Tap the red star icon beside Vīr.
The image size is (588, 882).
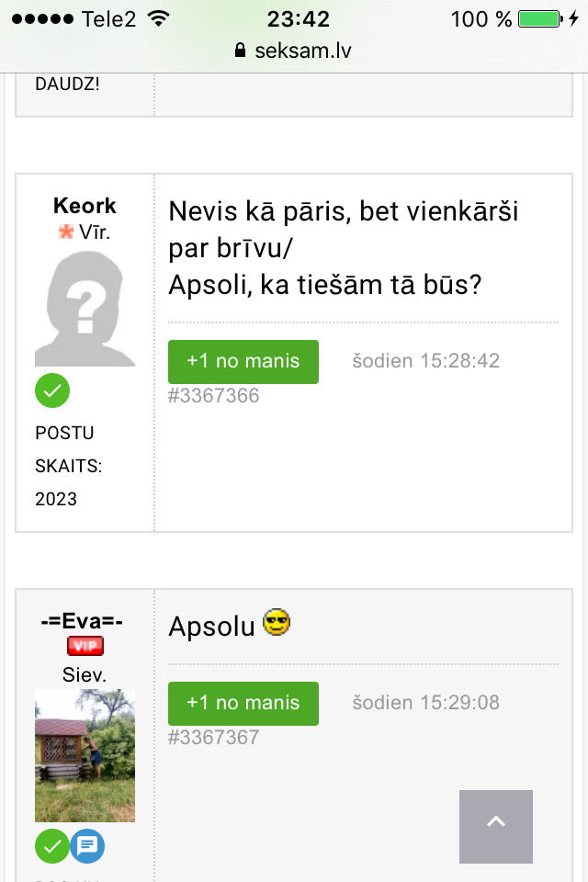pyautogui.click(x=66, y=232)
